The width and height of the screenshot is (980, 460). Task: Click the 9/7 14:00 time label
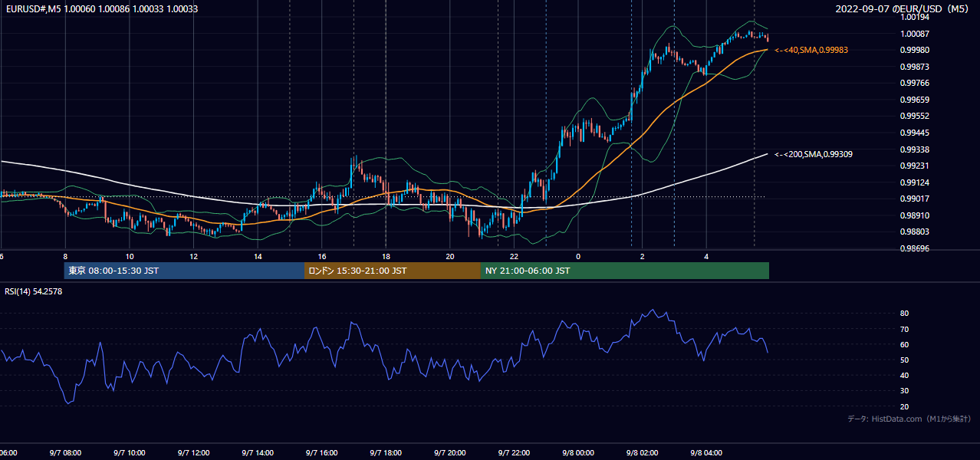coord(258,452)
